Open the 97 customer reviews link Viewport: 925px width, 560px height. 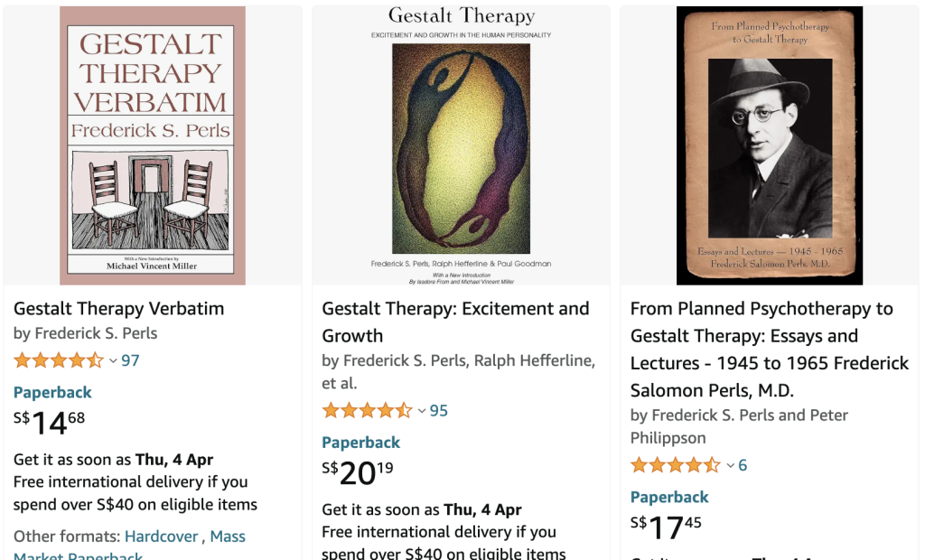click(x=130, y=360)
